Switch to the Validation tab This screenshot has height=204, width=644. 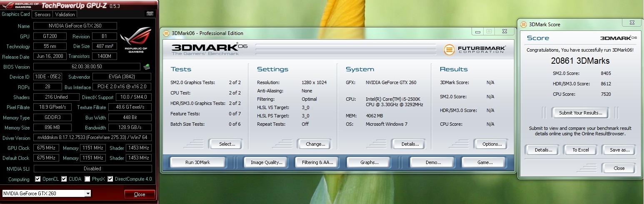pyautogui.click(x=65, y=14)
